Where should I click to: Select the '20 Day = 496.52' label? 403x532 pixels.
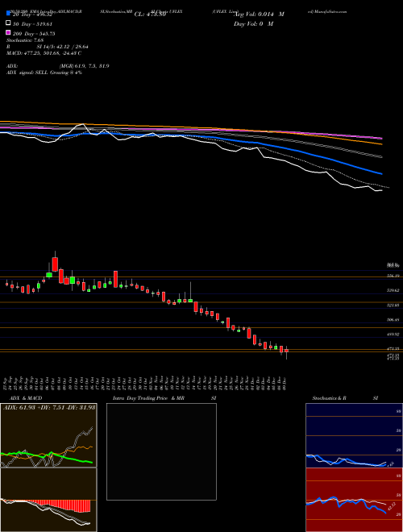[32, 15]
